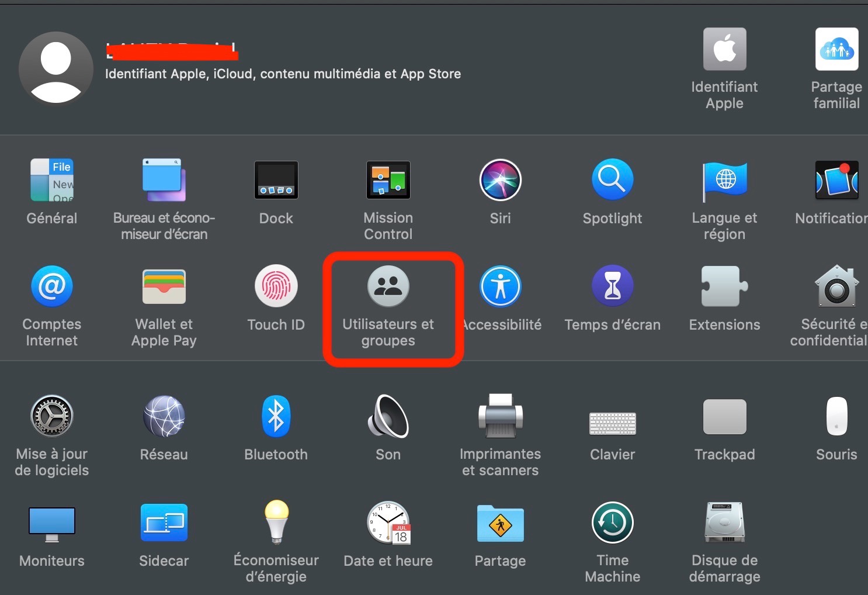Open Réseau network preferences

click(x=164, y=416)
